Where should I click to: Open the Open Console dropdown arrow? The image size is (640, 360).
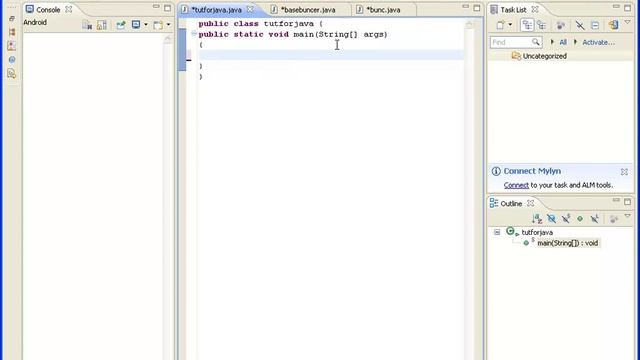pos(168,25)
